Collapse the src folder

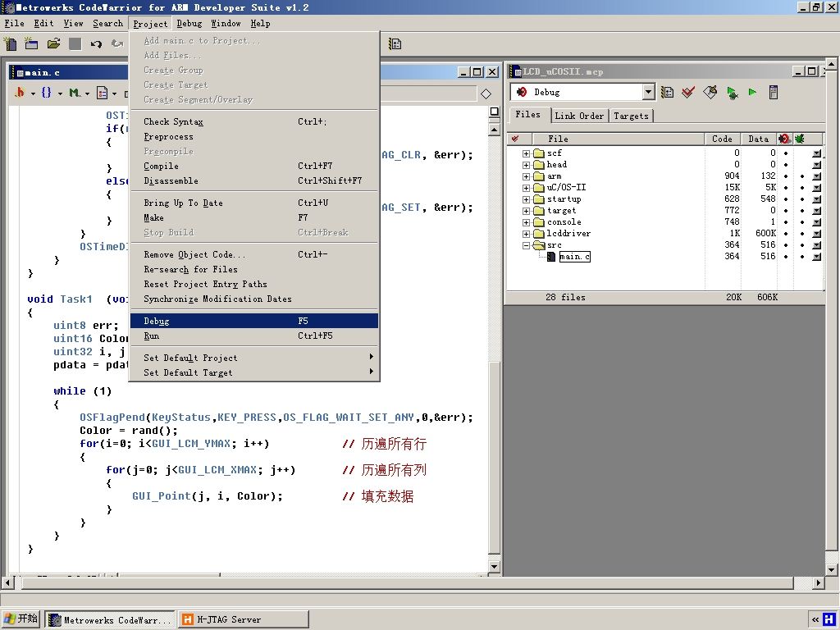click(x=526, y=245)
